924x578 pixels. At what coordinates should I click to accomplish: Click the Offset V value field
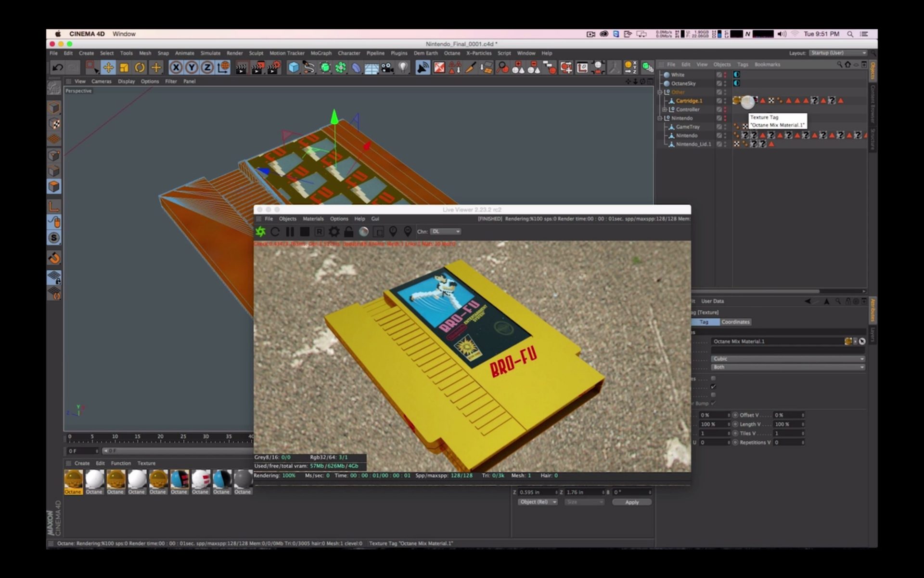tap(788, 415)
